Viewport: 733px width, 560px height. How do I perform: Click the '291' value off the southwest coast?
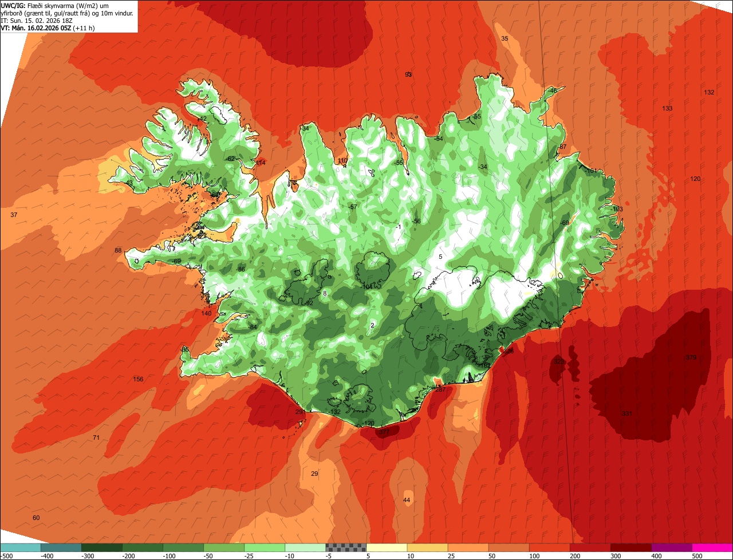[x=300, y=412]
